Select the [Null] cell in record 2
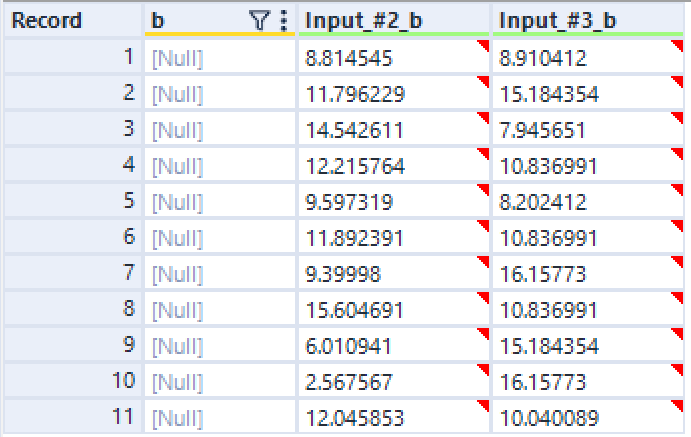Image resolution: width=691 pixels, height=437 pixels. pyautogui.click(x=220, y=92)
